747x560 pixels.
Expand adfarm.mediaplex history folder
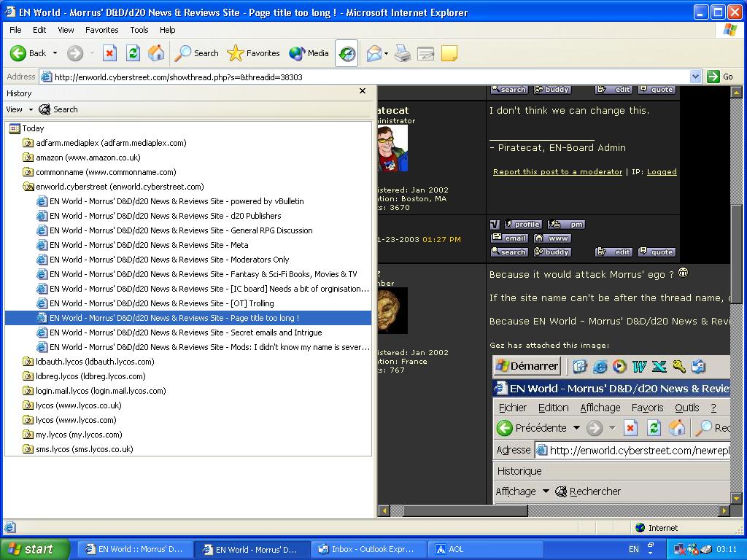coord(104,143)
